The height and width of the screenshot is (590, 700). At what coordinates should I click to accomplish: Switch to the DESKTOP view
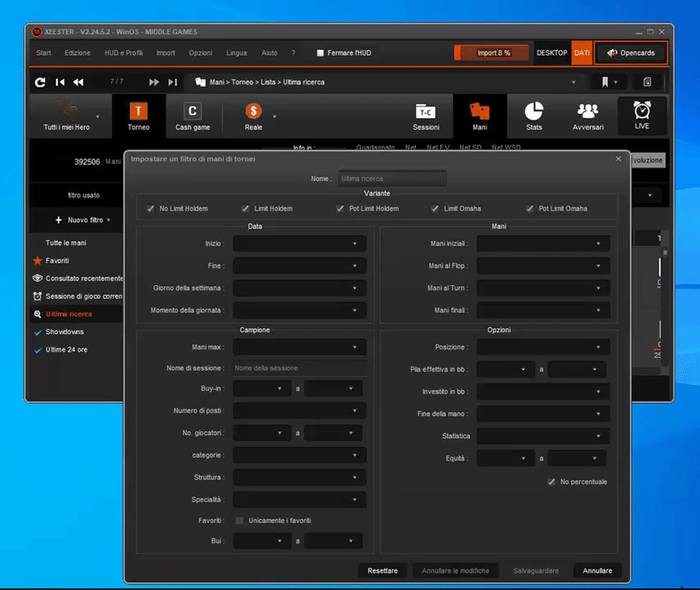(x=552, y=52)
